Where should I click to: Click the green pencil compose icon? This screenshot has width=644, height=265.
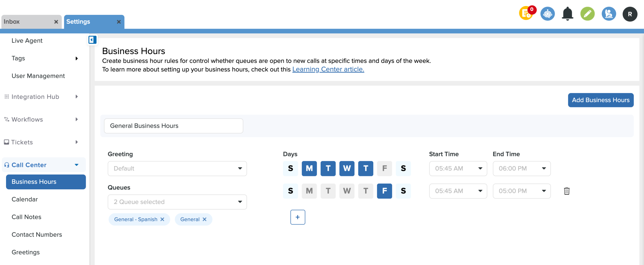pos(587,14)
